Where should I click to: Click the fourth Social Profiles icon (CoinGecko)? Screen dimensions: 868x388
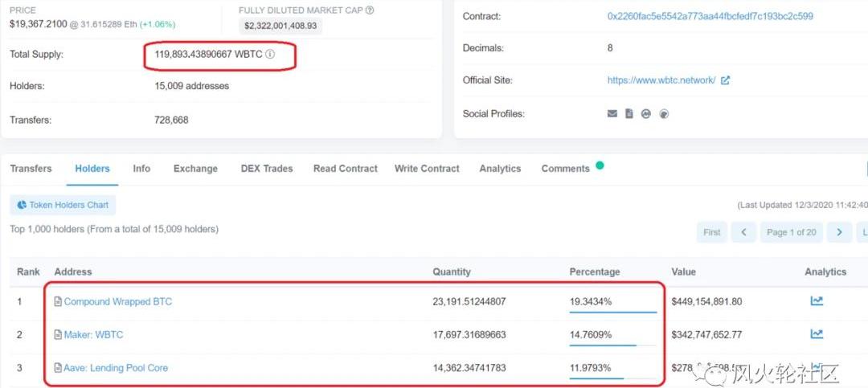[665, 114]
